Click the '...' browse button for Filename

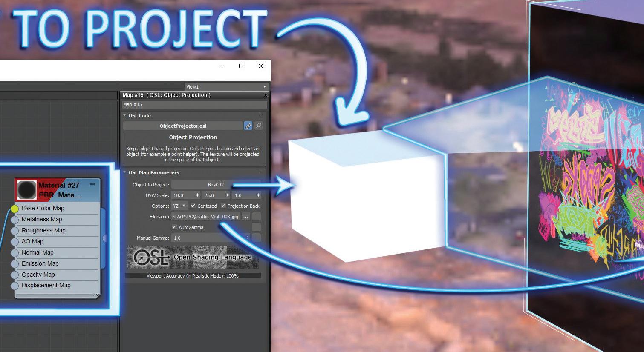click(246, 217)
